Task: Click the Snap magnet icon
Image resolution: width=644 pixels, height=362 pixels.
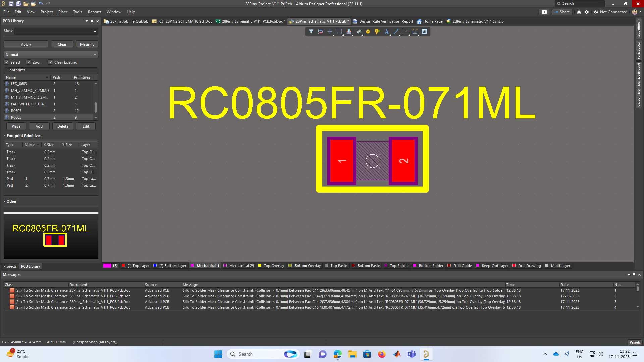Action: (320, 32)
